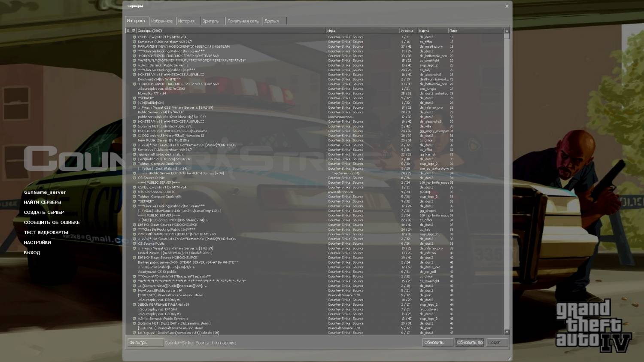This screenshot has width=644, height=362.
Task: Click shield icon beside gungame5 turbo deathmatch
Action: pos(134,154)
